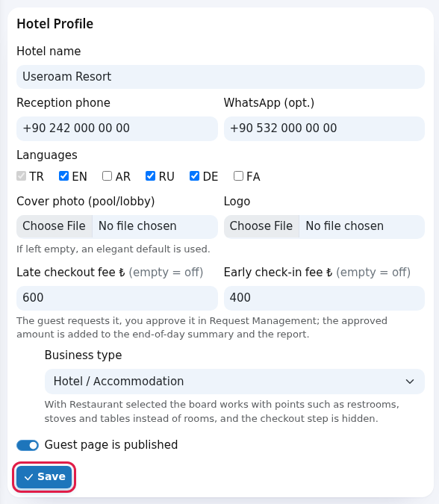Screen dimensions: 439x504
Task: Click the Early check-in fee field
Action: [324, 298]
